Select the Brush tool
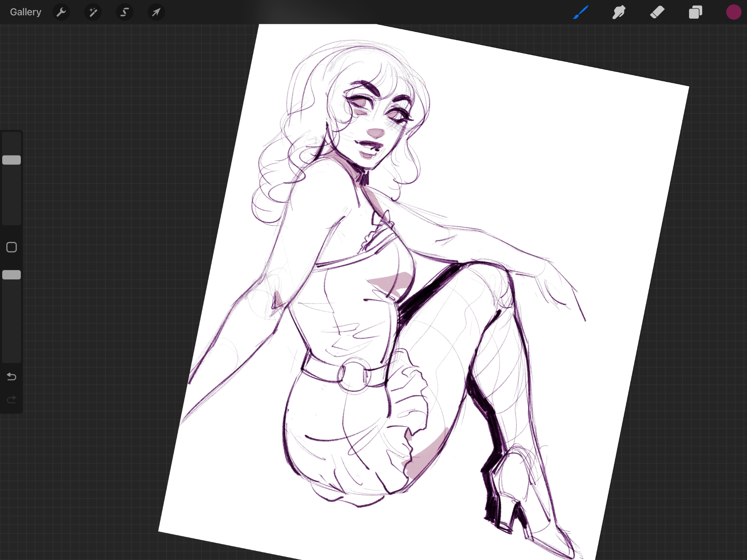The height and width of the screenshot is (560, 747). point(581,12)
